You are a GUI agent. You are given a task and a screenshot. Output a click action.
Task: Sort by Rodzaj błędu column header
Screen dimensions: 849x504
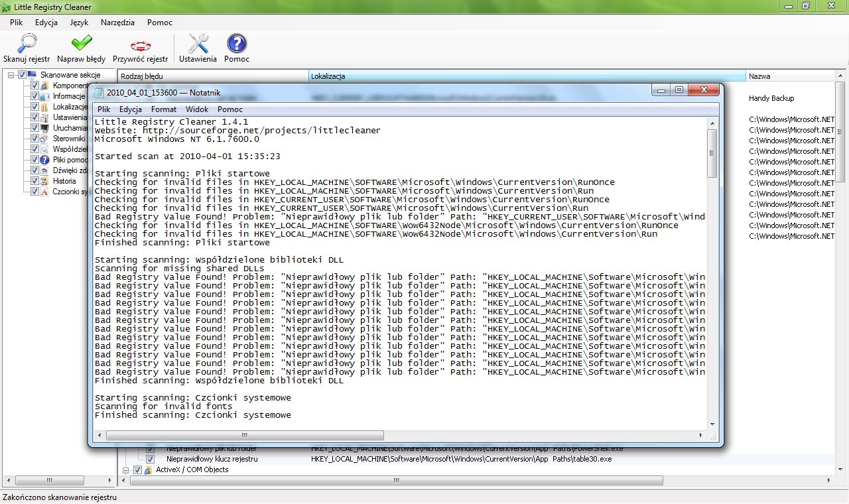(214, 76)
